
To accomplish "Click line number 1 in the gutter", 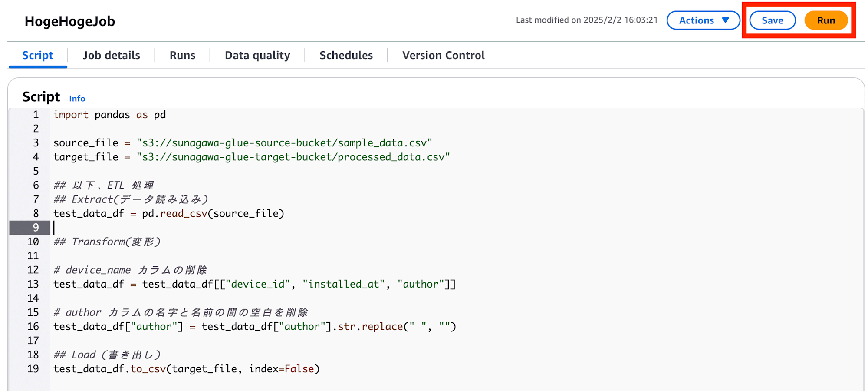I will (36, 115).
